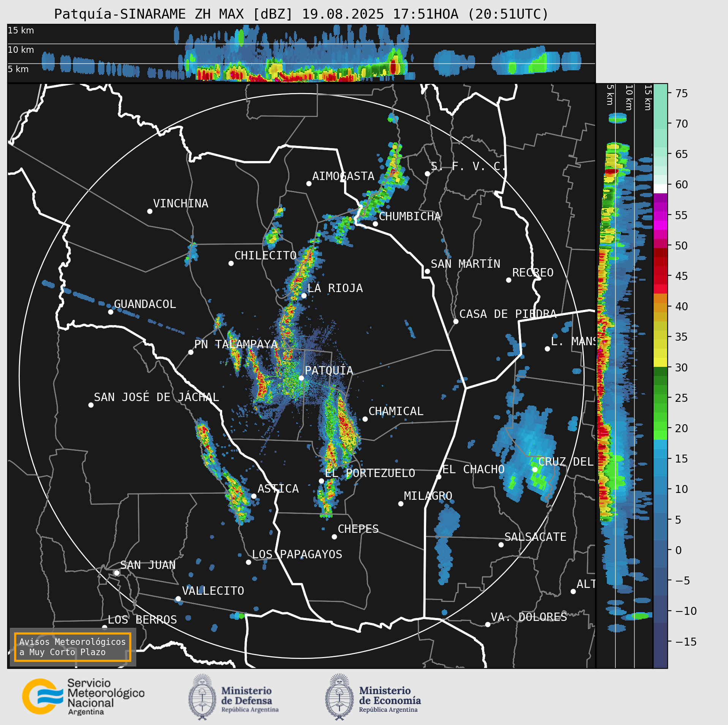
Task: Click the 75 value on the colorbar scale
Action: point(682,93)
